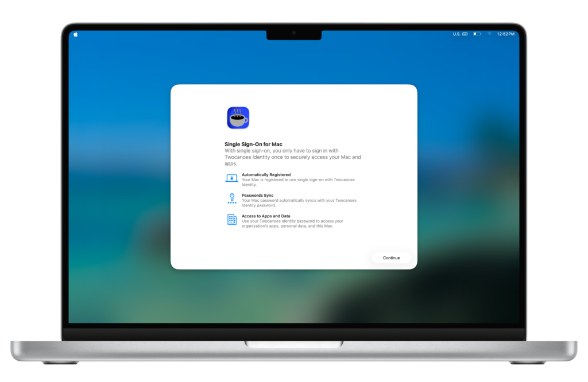Click the battery status icon
The image size is (588, 382).
[477, 34]
